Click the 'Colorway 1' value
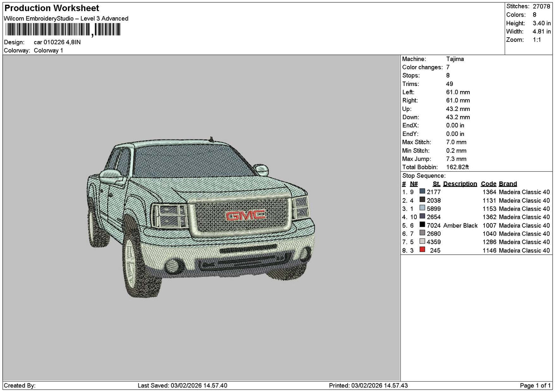 point(48,50)
